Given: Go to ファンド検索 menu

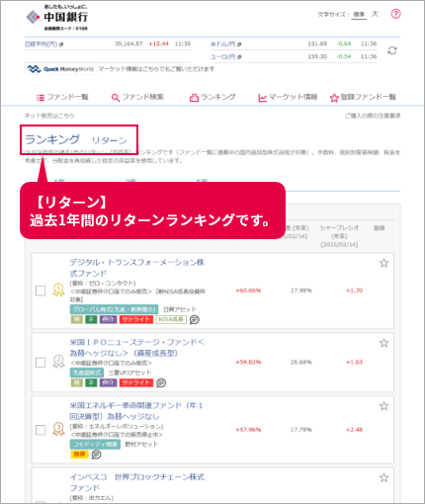Looking at the screenshot, I should (x=137, y=97).
